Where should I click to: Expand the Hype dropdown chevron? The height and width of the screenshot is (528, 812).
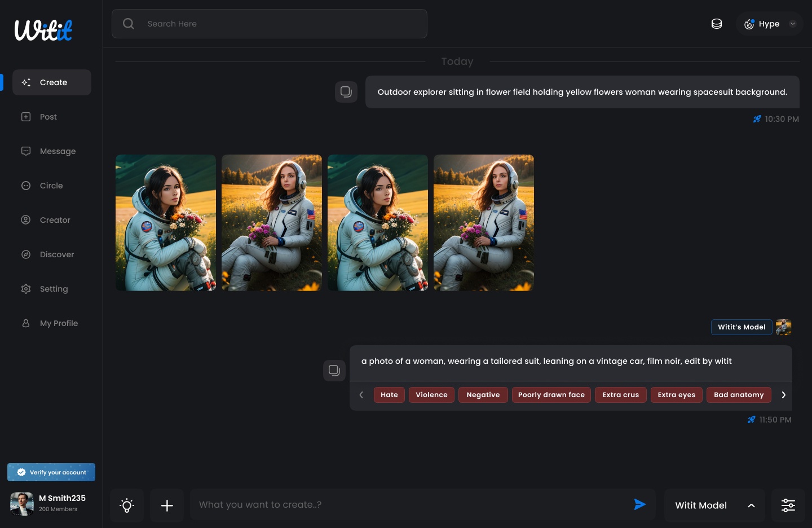point(792,24)
